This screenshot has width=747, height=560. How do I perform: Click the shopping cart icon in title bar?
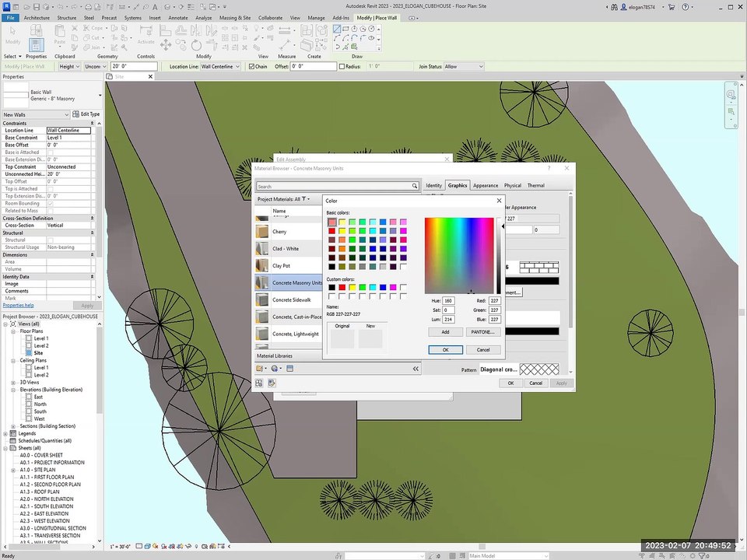pyautogui.click(x=672, y=7)
